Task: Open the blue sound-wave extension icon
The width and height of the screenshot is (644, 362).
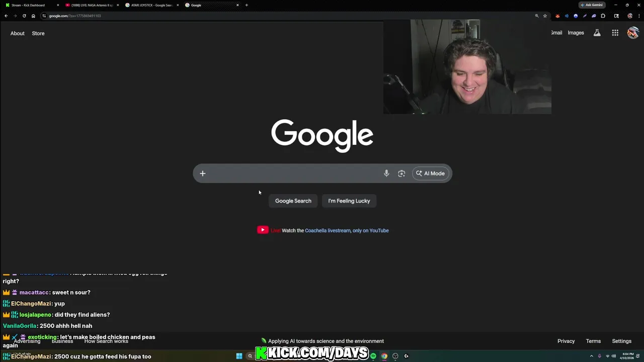Action: (567, 16)
